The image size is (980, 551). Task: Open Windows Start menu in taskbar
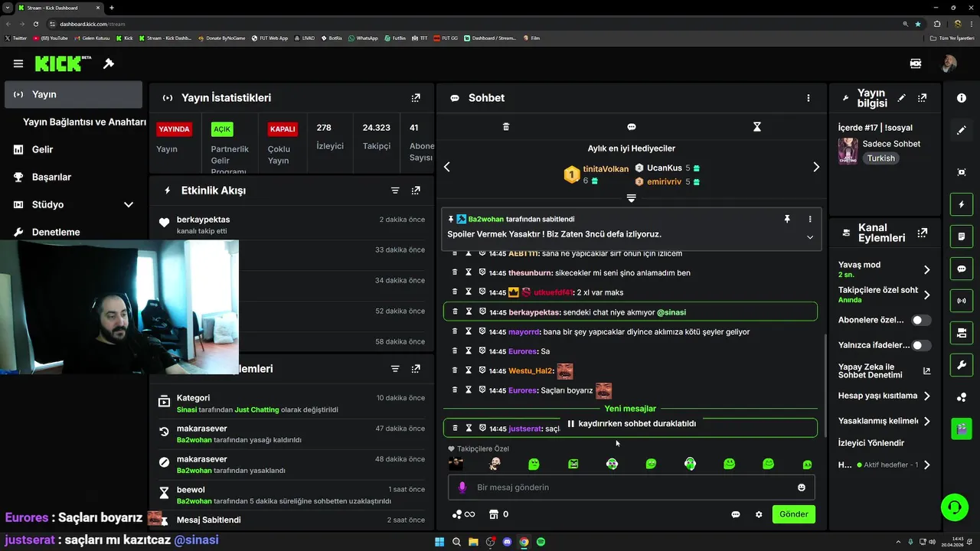point(439,542)
